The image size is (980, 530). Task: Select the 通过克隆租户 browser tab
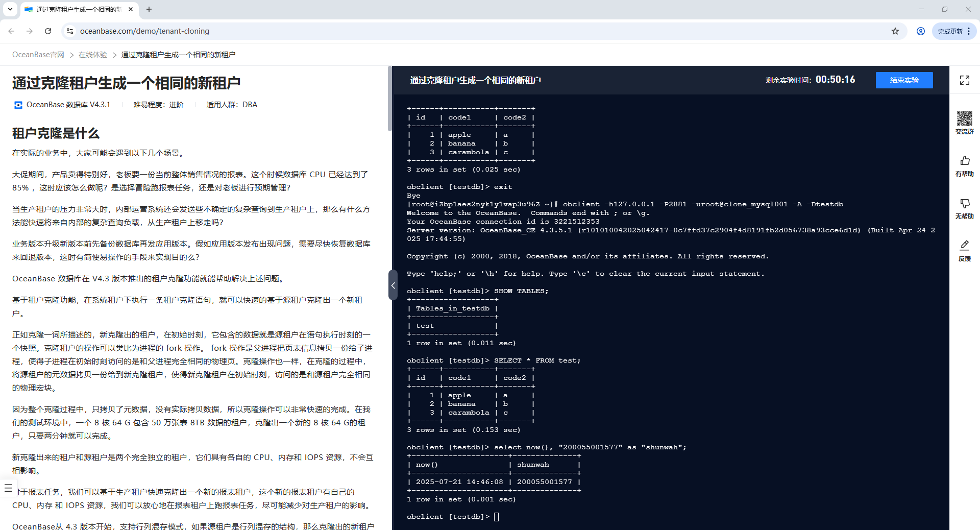pos(77,9)
